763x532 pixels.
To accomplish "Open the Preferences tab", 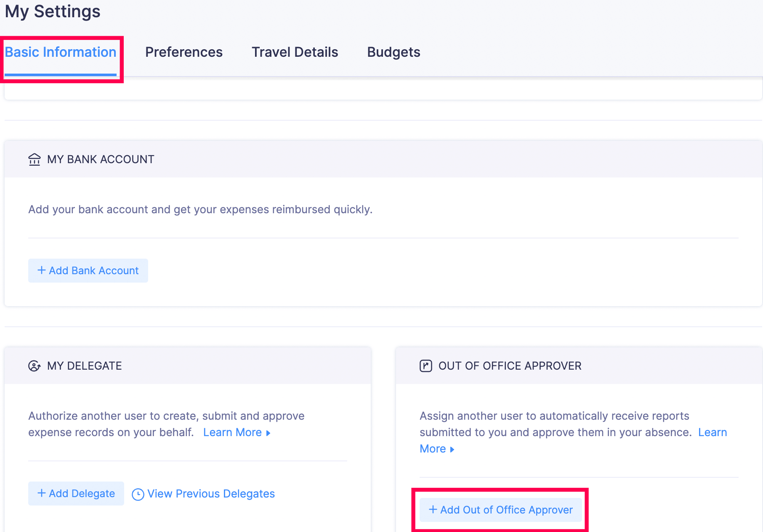I will [x=184, y=52].
